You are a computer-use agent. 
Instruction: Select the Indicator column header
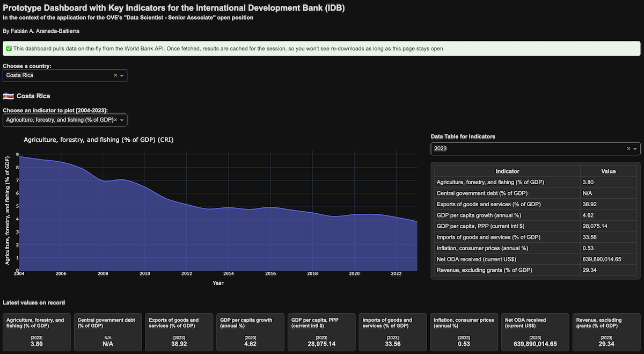(507, 171)
